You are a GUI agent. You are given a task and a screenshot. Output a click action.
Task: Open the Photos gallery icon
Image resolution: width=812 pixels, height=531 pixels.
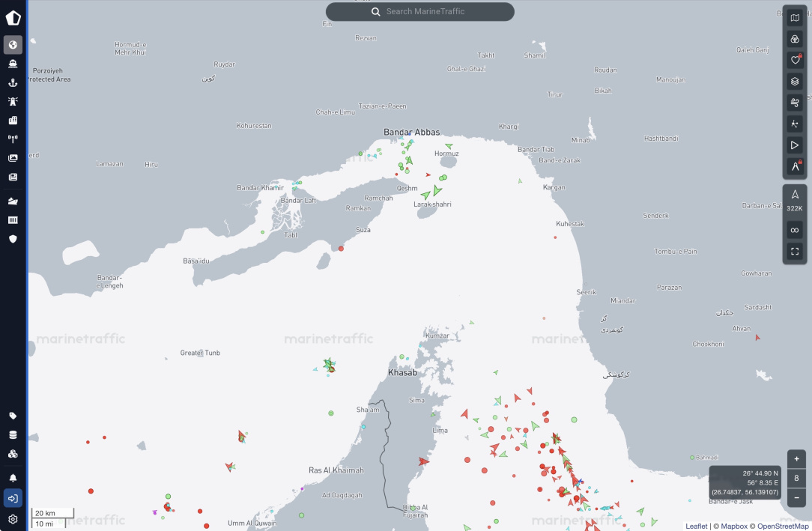coord(13,158)
